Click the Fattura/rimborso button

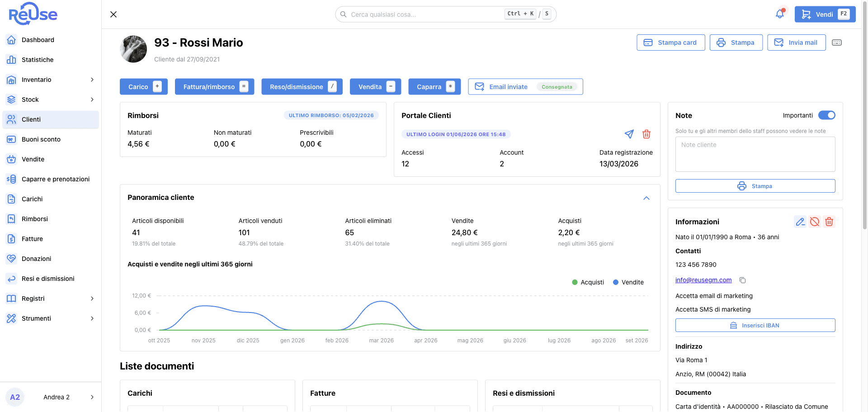tap(215, 87)
